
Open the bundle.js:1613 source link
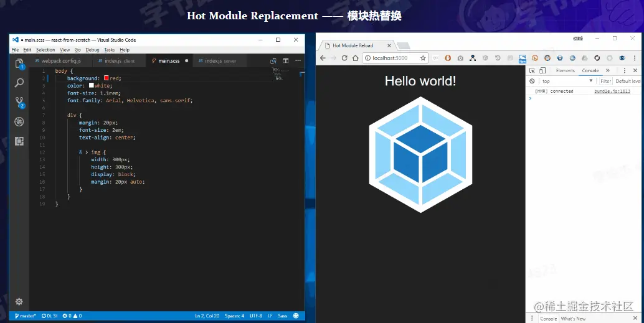point(612,91)
